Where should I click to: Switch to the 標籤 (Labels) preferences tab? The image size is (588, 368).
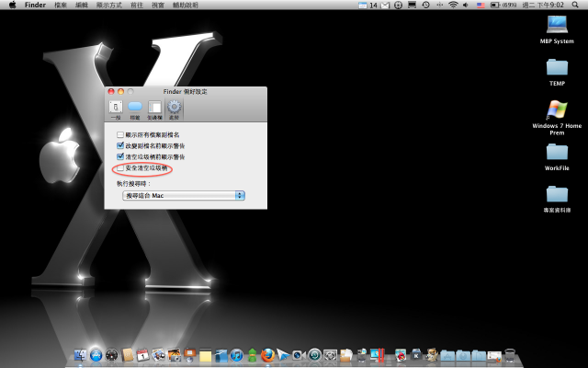(x=135, y=109)
